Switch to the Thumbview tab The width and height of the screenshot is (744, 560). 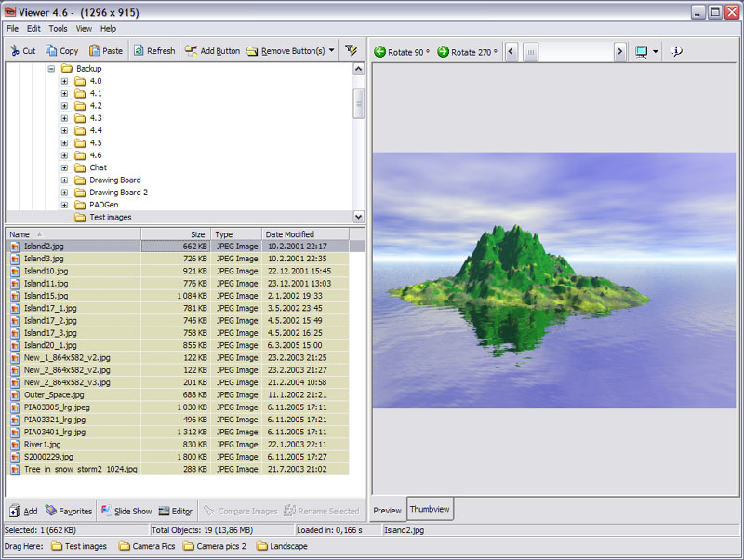tap(430, 509)
